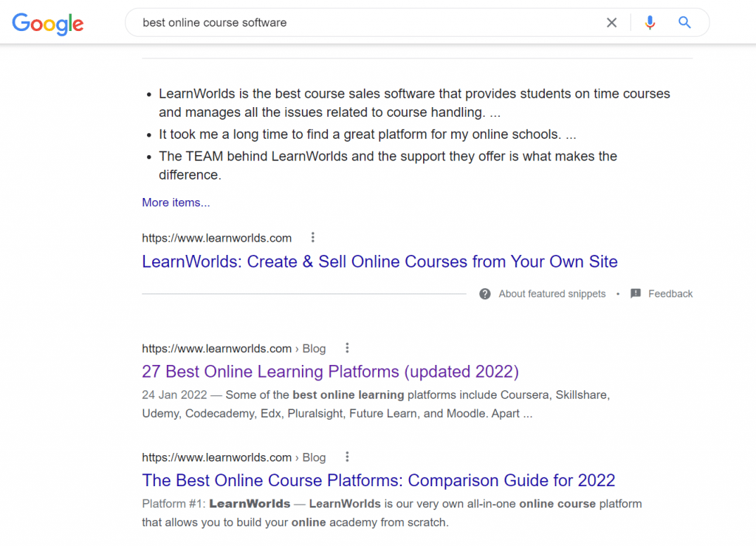Click the learnworlds.com URL above the featured snippet title
Viewport: 756px width, 546px height.
click(x=216, y=237)
